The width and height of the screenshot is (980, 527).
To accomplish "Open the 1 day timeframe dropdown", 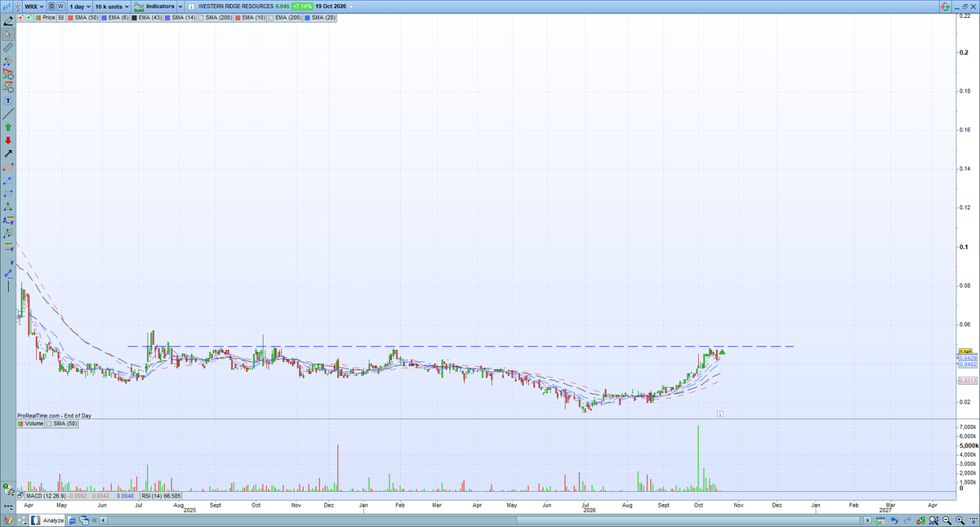I will point(80,7).
